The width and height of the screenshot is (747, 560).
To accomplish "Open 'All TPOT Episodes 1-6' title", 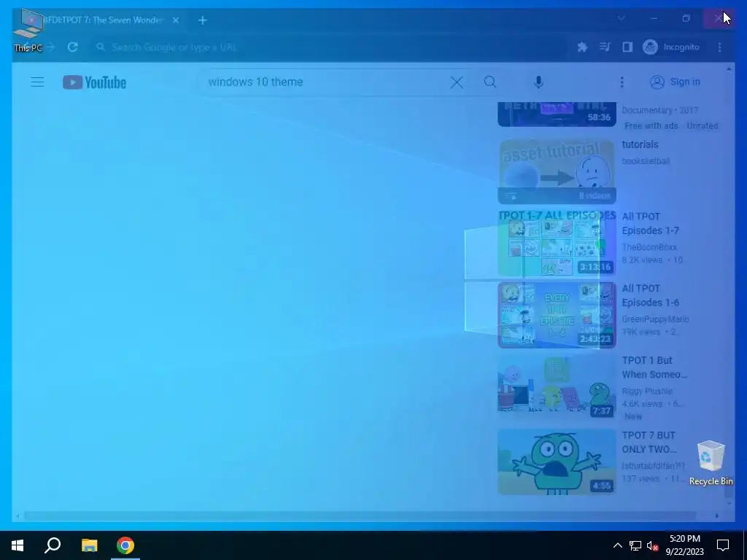I will 650,295.
